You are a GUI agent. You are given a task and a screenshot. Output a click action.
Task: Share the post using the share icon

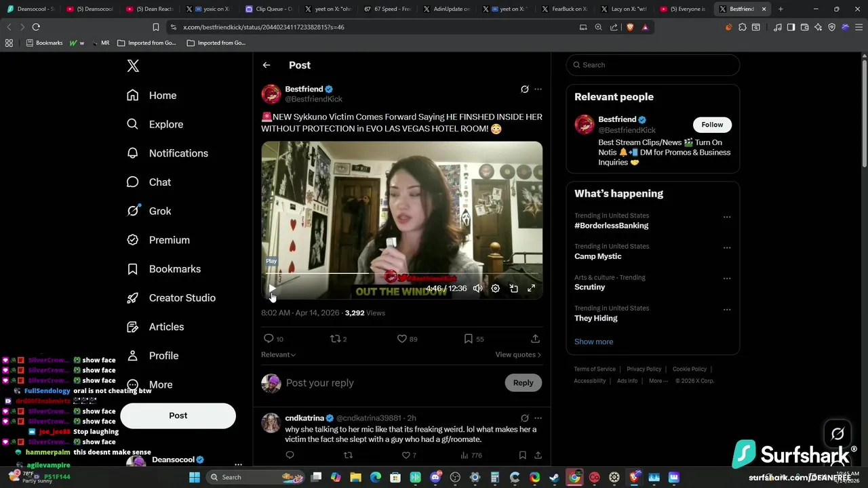tap(535, 339)
